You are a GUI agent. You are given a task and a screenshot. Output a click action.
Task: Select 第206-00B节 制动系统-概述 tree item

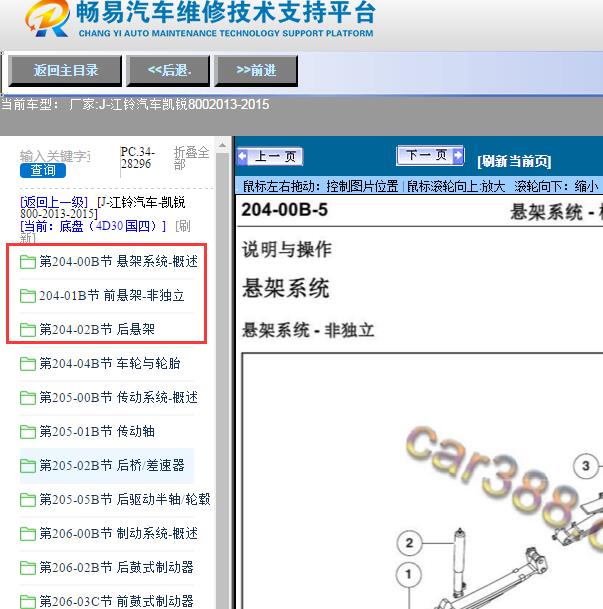(118, 533)
